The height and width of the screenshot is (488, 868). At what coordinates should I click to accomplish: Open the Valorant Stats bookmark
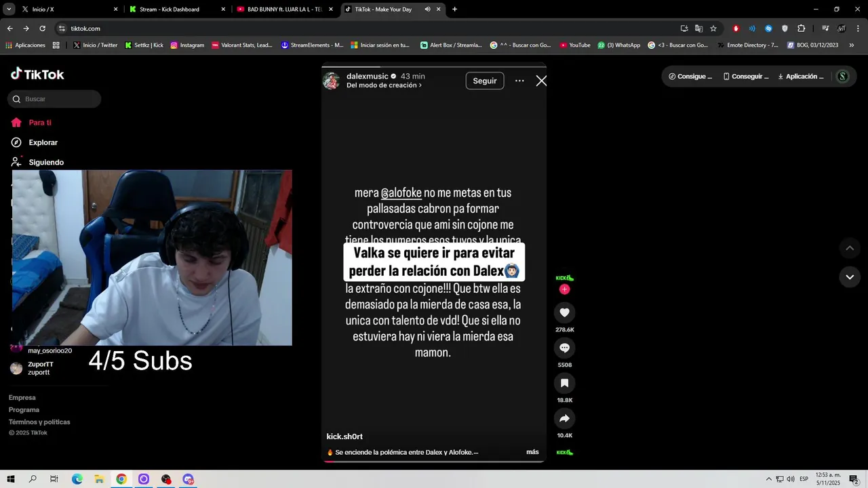coord(242,45)
